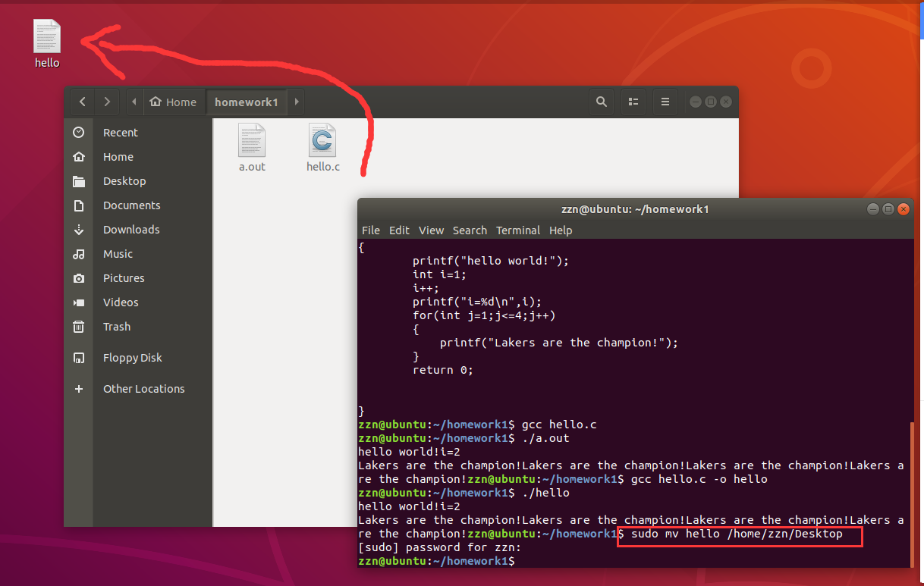
Task: Click the homework1 path bar segment
Action: tap(247, 102)
